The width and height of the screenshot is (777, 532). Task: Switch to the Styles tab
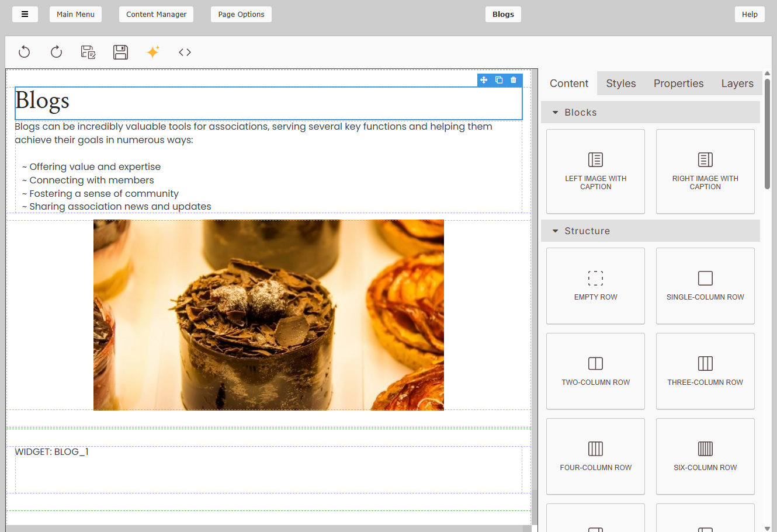(x=621, y=84)
